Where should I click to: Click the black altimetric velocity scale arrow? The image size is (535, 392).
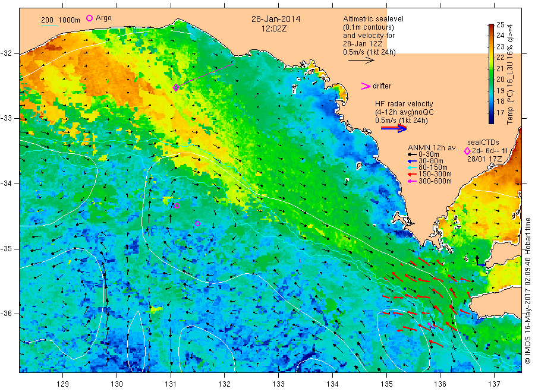click(361, 61)
